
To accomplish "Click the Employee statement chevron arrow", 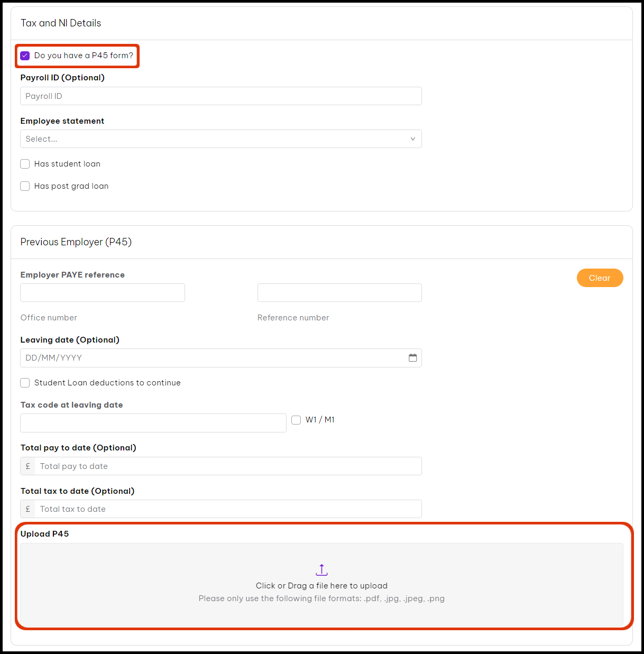I will tap(413, 139).
